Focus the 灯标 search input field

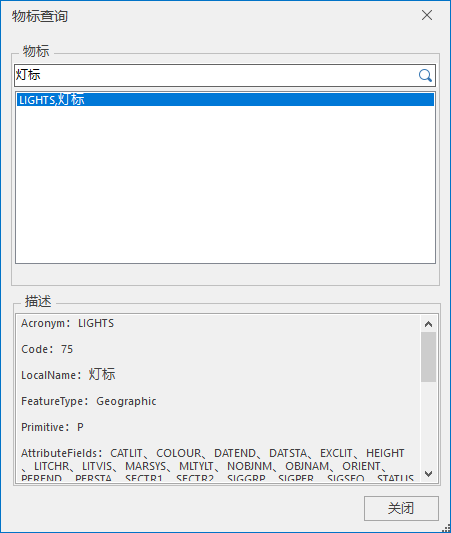[x=216, y=75]
